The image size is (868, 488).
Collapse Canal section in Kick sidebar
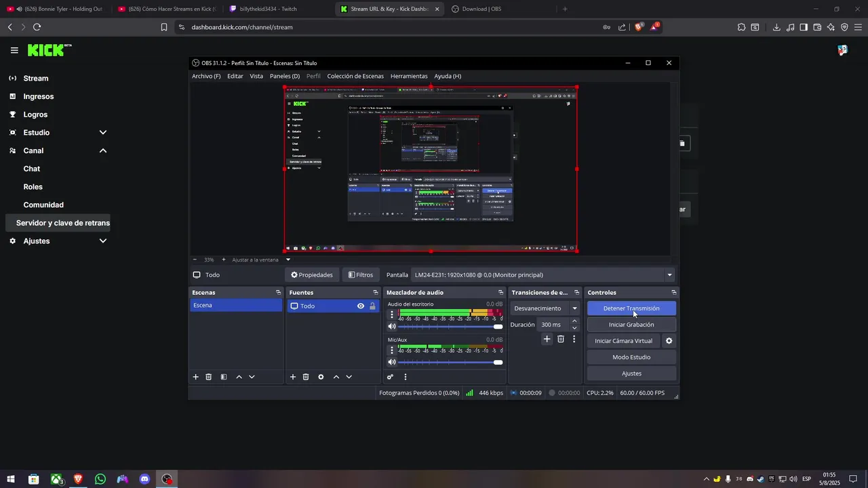click(103, 150)
